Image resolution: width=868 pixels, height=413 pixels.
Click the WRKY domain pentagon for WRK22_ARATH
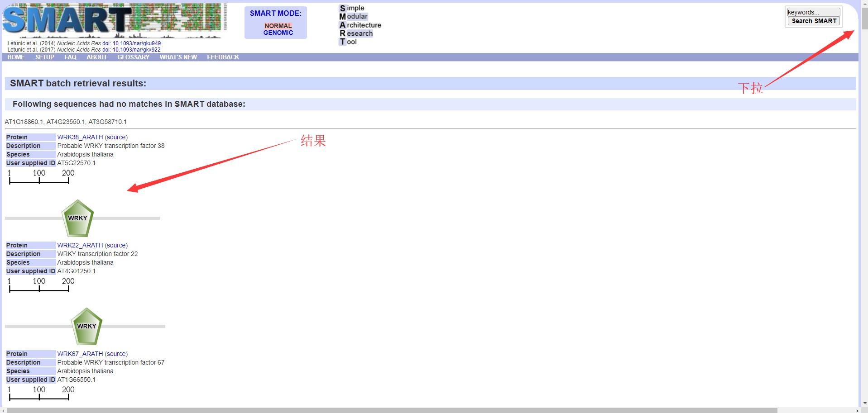pos(86,327)
